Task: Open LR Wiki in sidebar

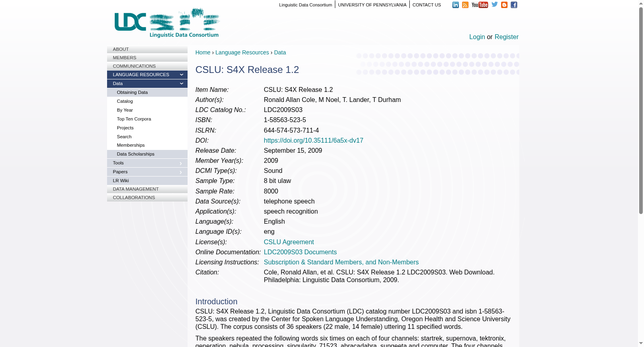Action: coord(147,181)
